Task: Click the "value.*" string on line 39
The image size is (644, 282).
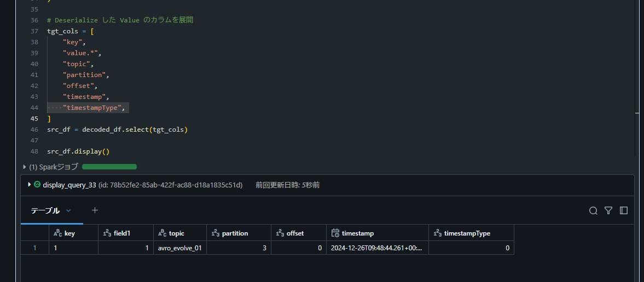Action: [x=80, y=53]
